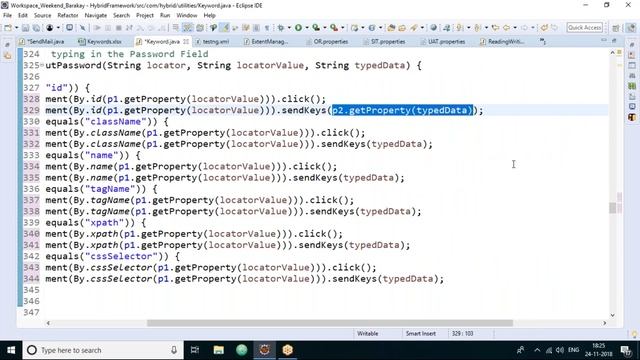Click the Writable status bar entry
Image resolution: width=640 pixels, height=360 pixels.
[367, 333]
